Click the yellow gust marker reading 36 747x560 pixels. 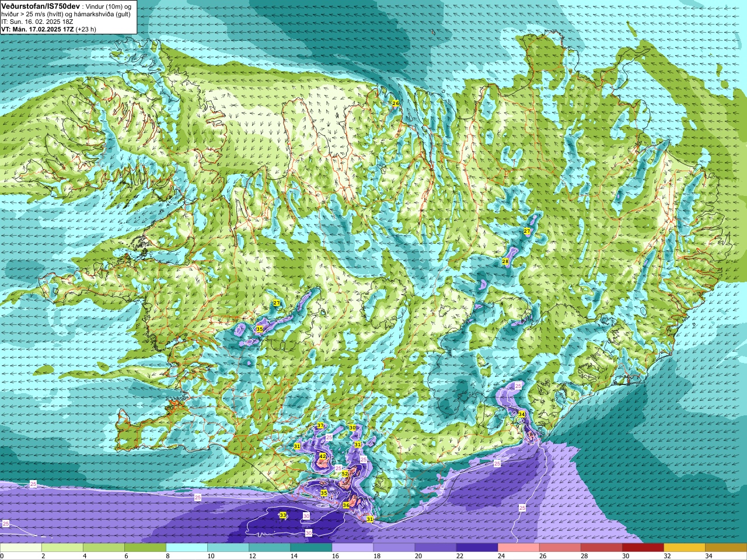coord(346,505)
